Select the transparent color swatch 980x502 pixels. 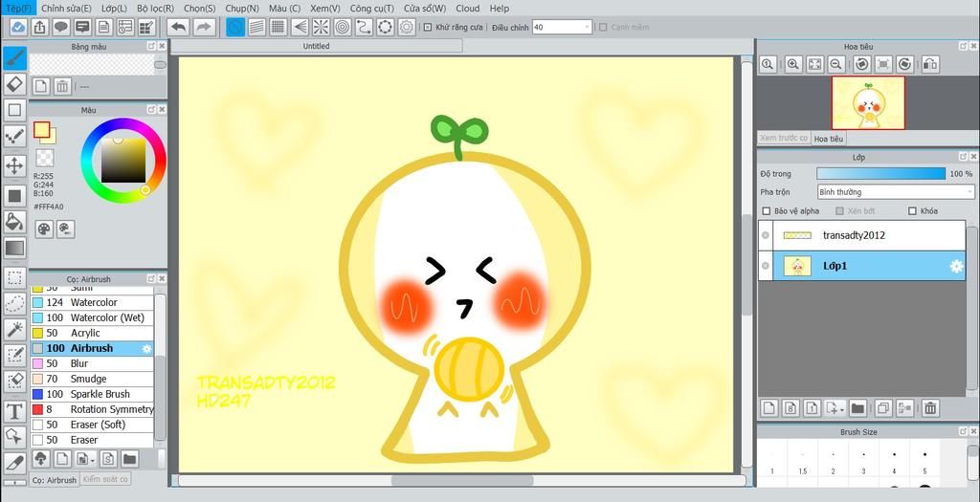[x=44, y=158]
